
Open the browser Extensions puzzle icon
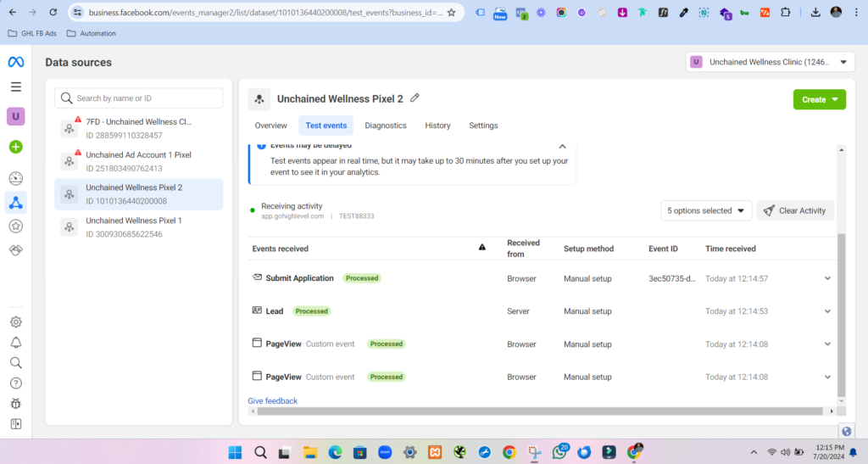[x=785, y=12]
